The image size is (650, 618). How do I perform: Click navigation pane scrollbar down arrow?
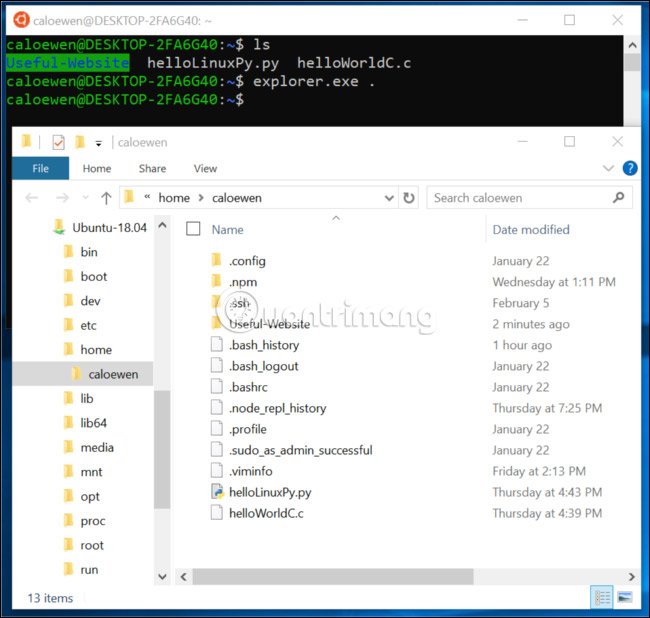(x=162, y=576)
